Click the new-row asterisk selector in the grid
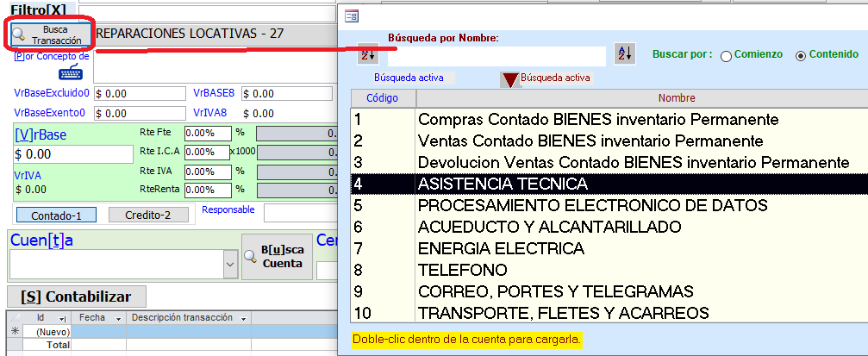 [x=14, y=332]
